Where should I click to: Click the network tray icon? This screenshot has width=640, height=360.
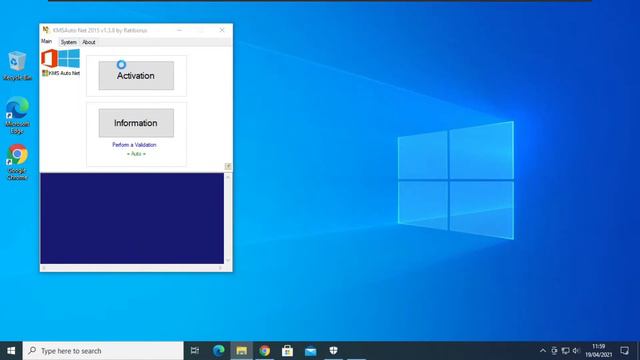pyautogui.click(x=565, y=351)
